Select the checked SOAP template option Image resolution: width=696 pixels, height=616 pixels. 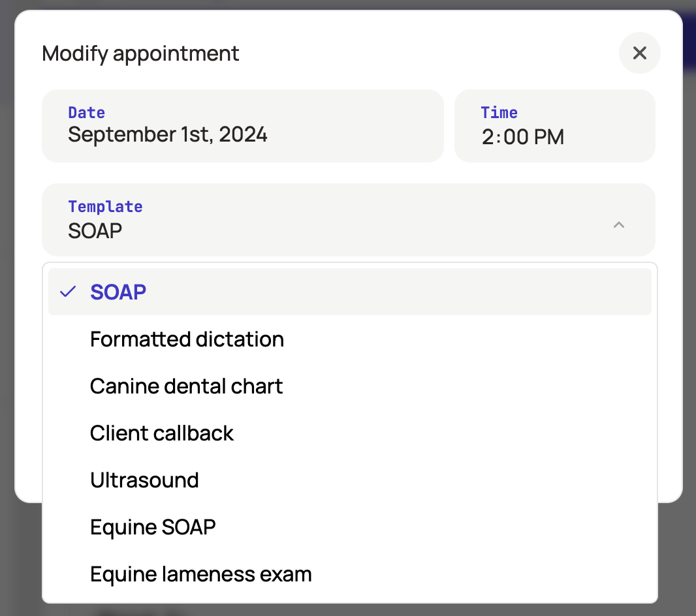(350, 292)
